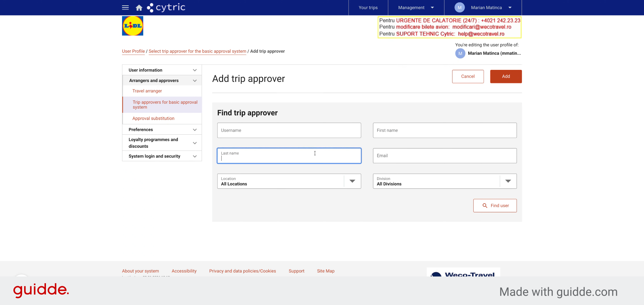The width and height of the screenshot is (644, 305).
Task: Click the cytric logo
Action: coord(166,7)
